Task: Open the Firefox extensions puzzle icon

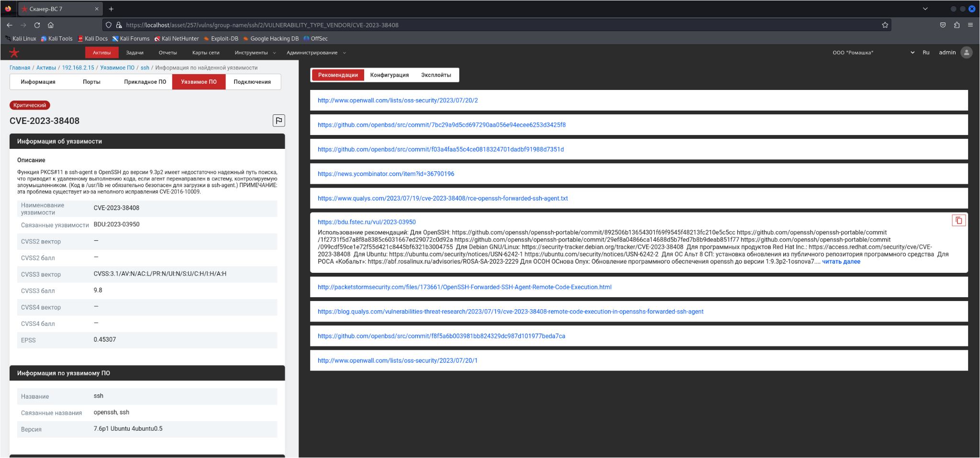Action: (x=957, y=25)
